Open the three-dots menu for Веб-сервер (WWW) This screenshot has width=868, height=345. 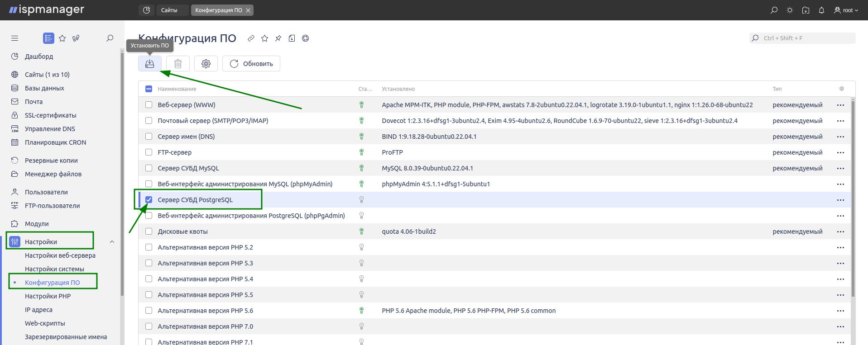(841, 105)
